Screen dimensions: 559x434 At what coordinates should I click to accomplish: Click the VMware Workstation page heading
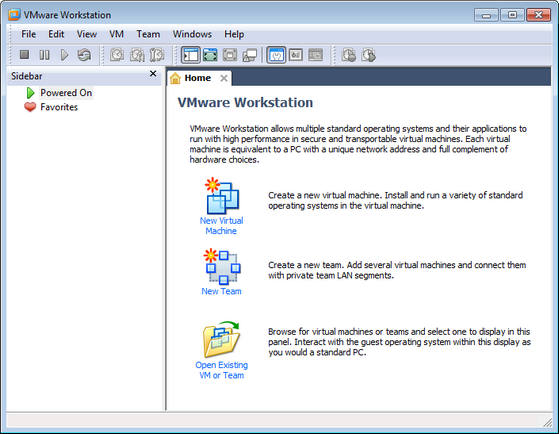pyautogui.click(x=245, y=102)
